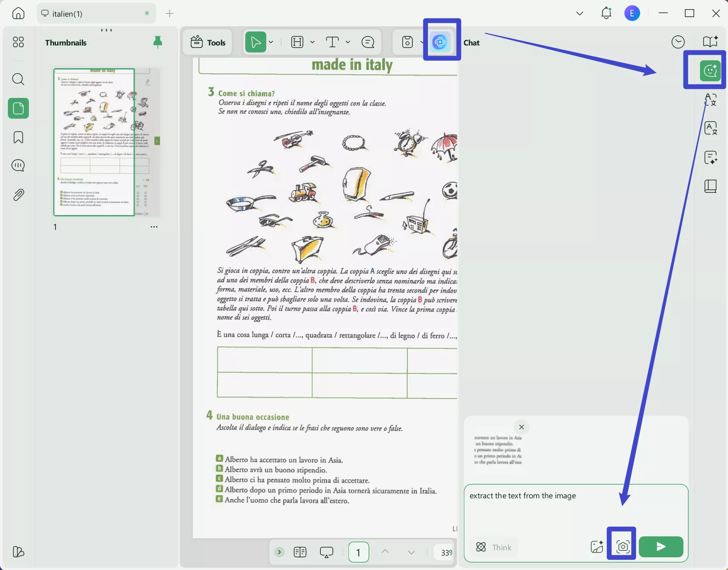Toggle Think mode in the chat box
This screenshot has width=728, height=570.
click(x=493, y=547)
